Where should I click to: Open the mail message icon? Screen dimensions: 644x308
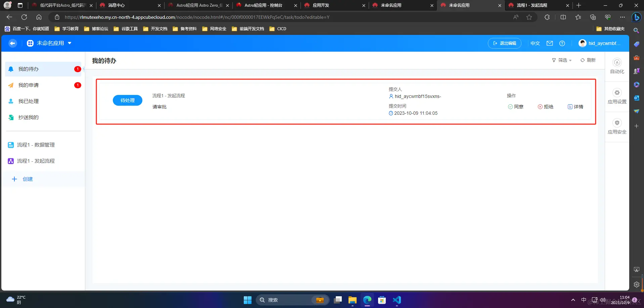point(550,43)
